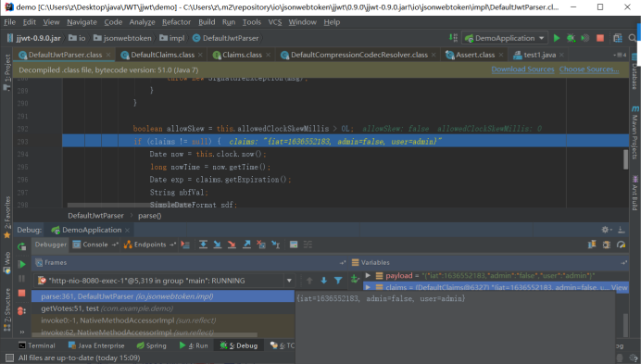Run DemoApplication with the green play button
The width and height of the screenshot is (641, 364).
557,38
